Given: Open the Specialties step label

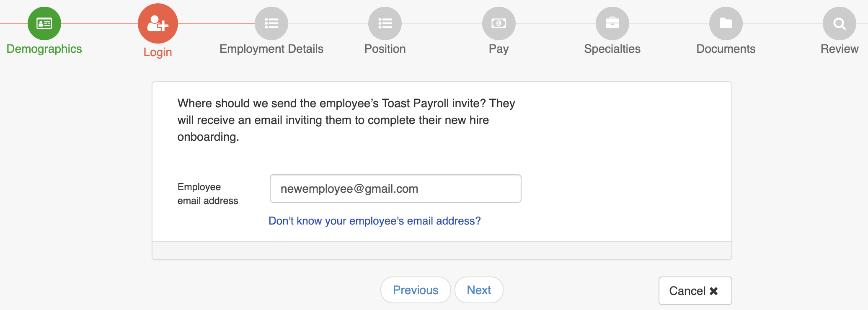Looking at the screenshot, I should [612, 49].
